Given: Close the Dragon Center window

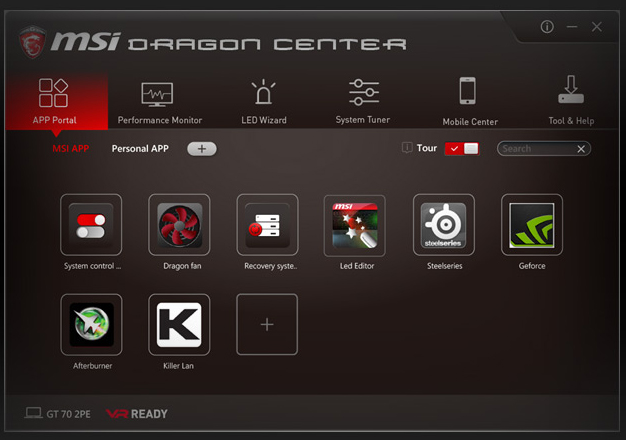Looking at the screenshot, I should (x=597, y=27).
